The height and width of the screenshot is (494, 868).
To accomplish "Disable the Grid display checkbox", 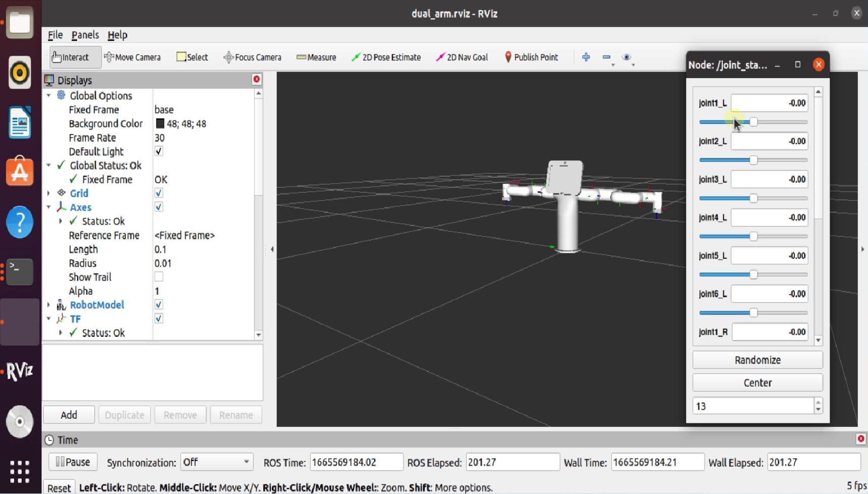I will [159, 193].
